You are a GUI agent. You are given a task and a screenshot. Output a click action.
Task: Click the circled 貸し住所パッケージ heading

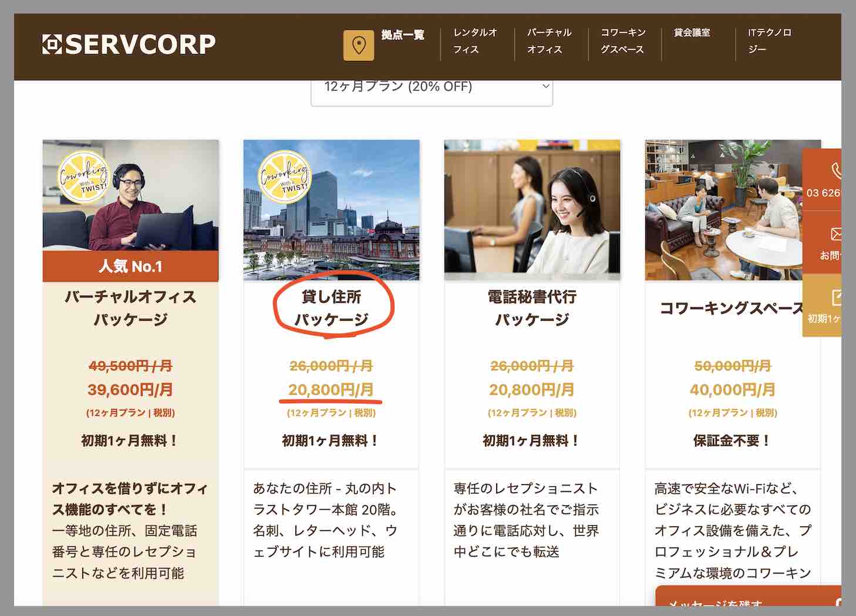pos(331,308)
